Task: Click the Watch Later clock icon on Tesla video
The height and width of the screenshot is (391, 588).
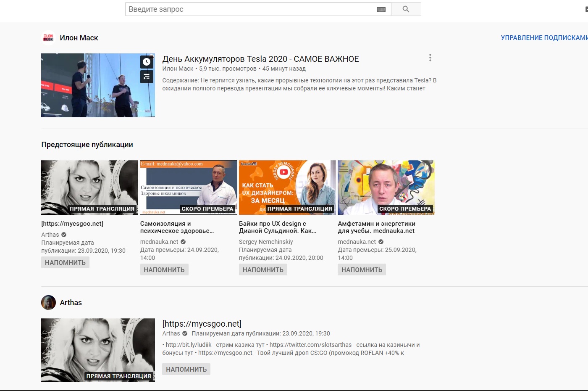Action: click(147, 62)
